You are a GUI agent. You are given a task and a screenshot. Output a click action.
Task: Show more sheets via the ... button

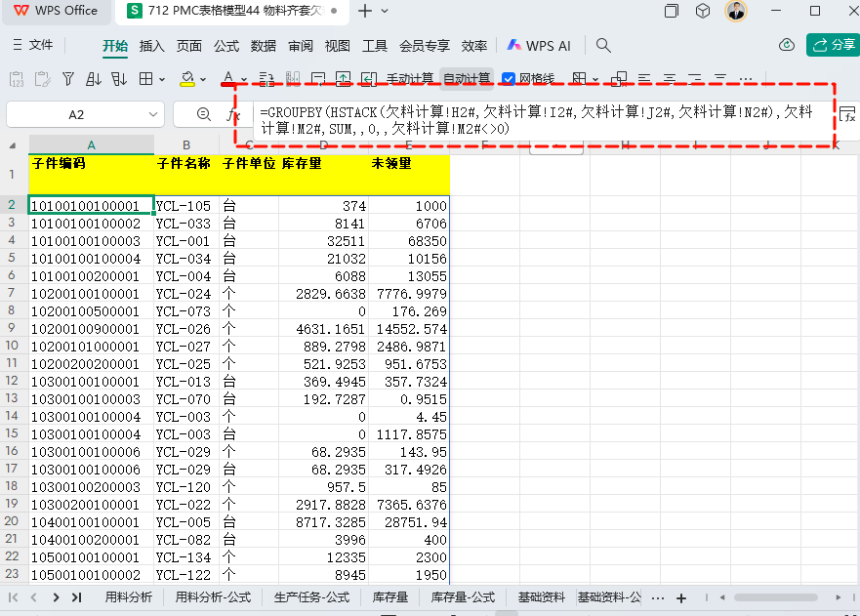pyautogui.click(x=658, y=597)
